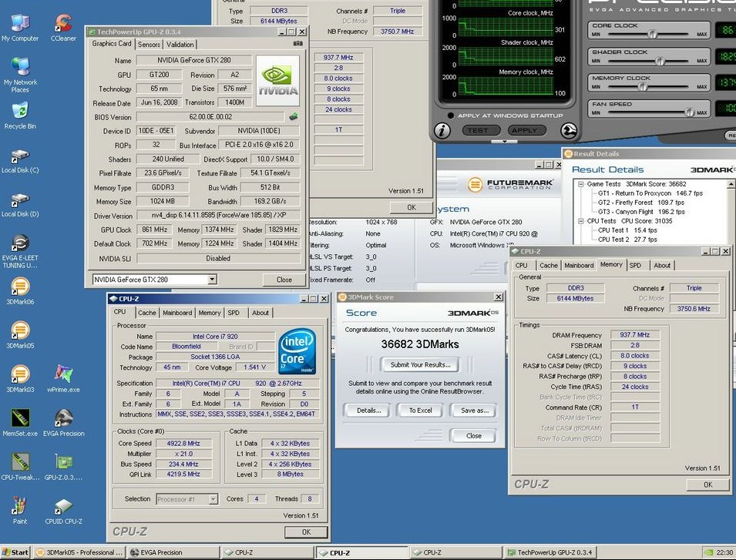Click BIOS save chip icon in GPU-Z

coord(294,116)
